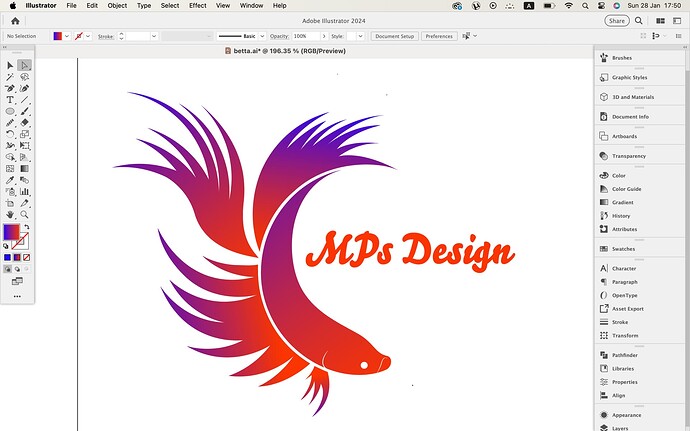Click Edit Toolbar three dots
The image size is (690, 431).
[17, 297]
